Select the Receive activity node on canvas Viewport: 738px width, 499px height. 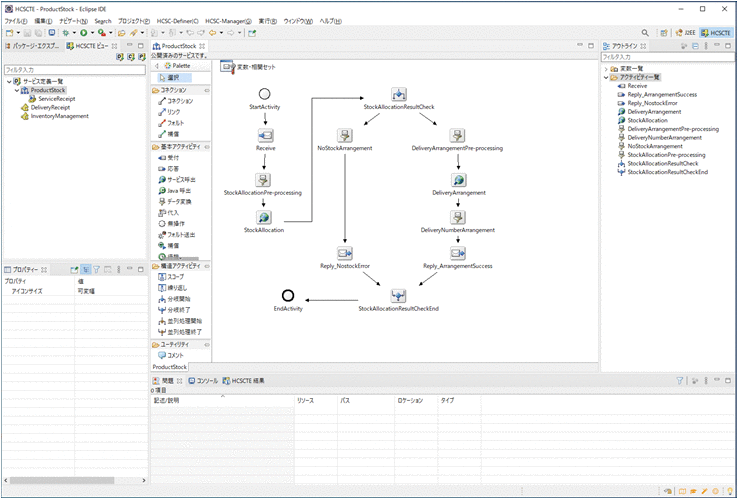coord(265,132)
